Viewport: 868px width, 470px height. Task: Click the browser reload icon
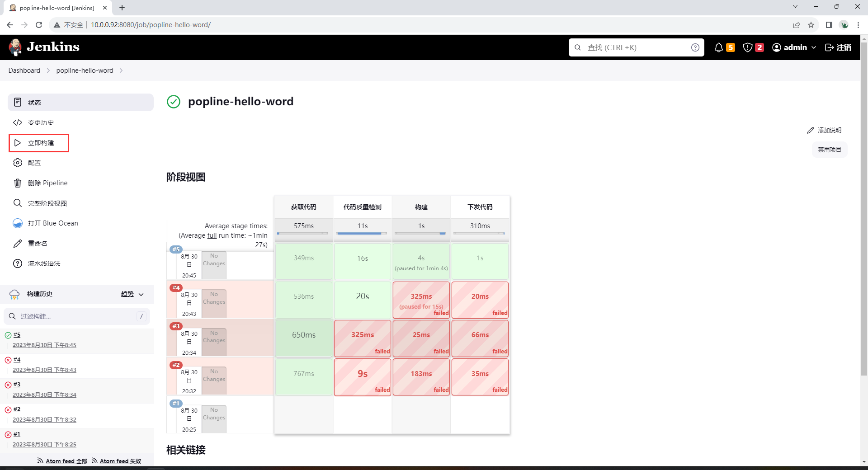coord(39,25)
